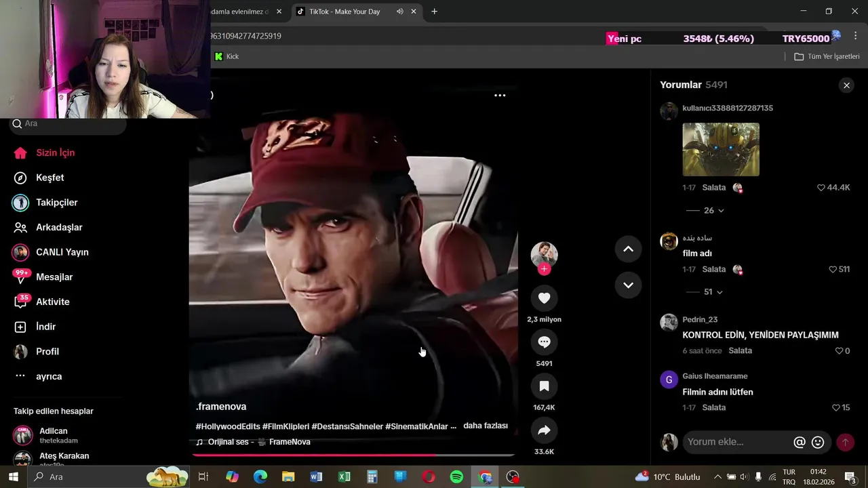
Task: Open Chrome from taskbar
Action: [x=485, y=477]
